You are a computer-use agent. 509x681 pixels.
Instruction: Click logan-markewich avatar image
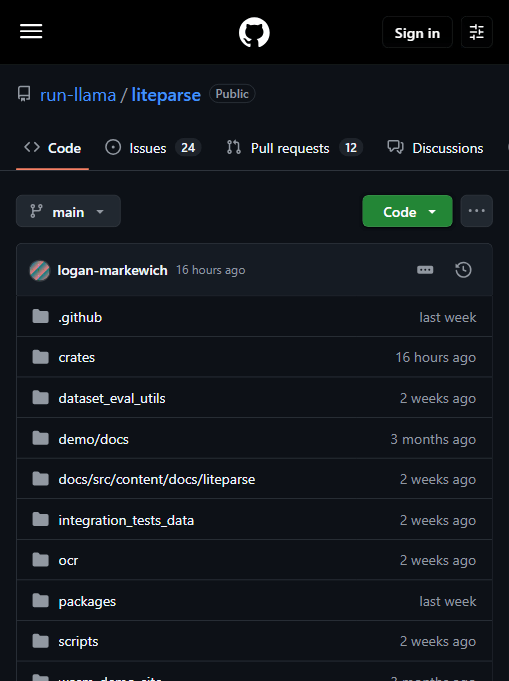pos(40,270)
